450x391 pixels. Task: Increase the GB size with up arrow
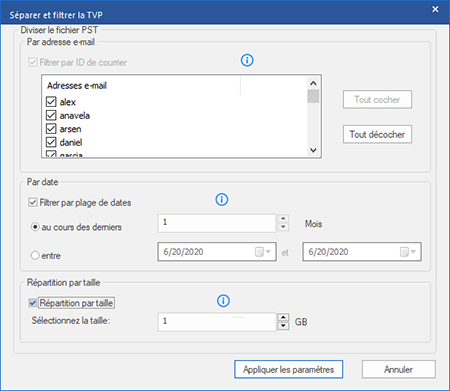coord(283,317)
